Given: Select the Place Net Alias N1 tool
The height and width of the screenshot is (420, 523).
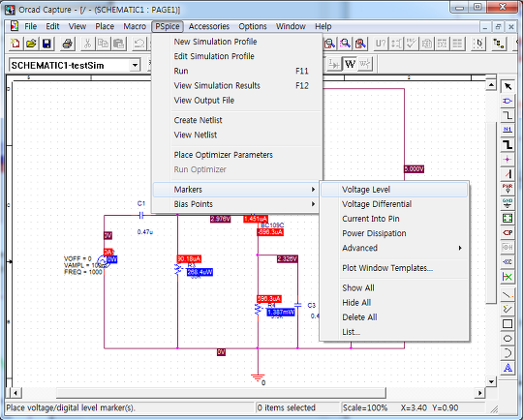Looking at the screenshot, I should [508, 130].
